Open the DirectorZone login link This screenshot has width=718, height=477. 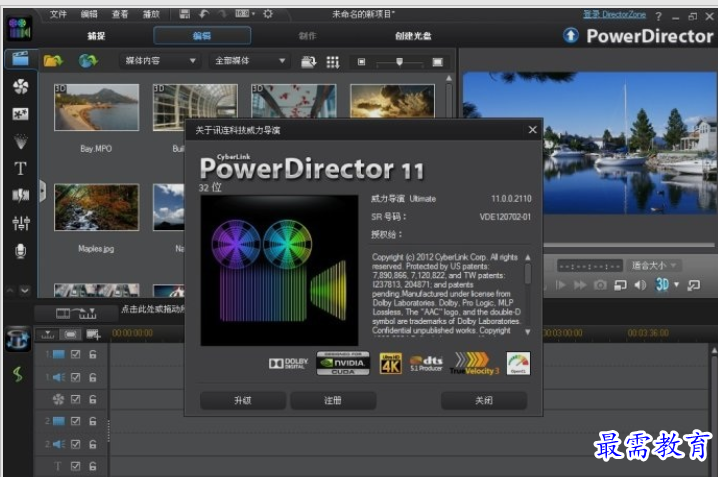click(615, 15)
